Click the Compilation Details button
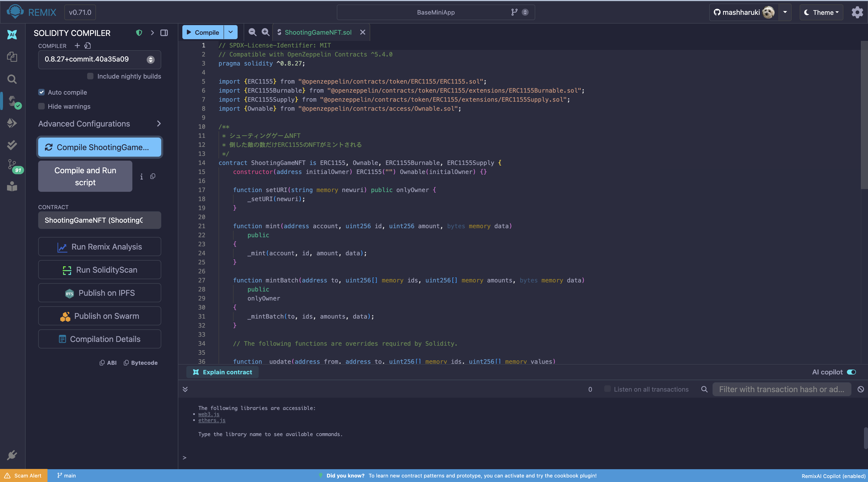Screen dimensions: 868x482 [x=99, y=339]
